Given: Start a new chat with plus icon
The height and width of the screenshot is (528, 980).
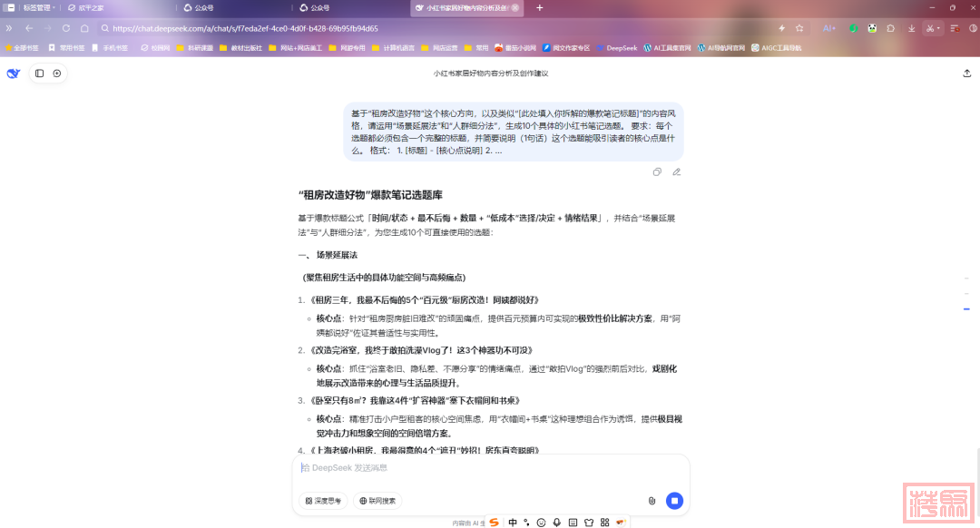Looking at the screenshot, I should point(57,73).
